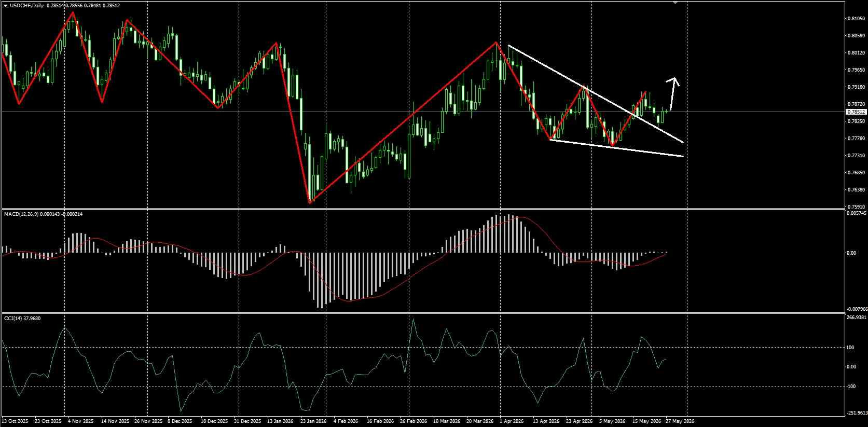Select the 5 May 2026 date label
The image size is (868, 427).
click(612, 421)
